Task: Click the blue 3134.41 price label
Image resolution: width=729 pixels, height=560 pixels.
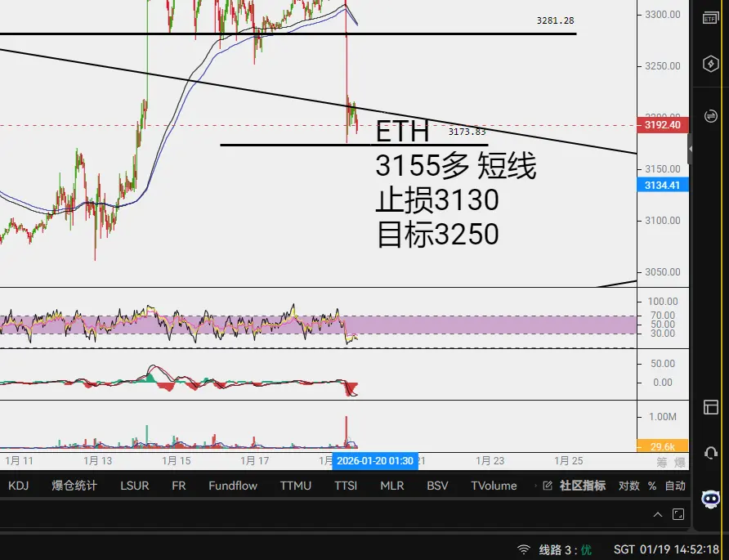Action: coord(663,185)
